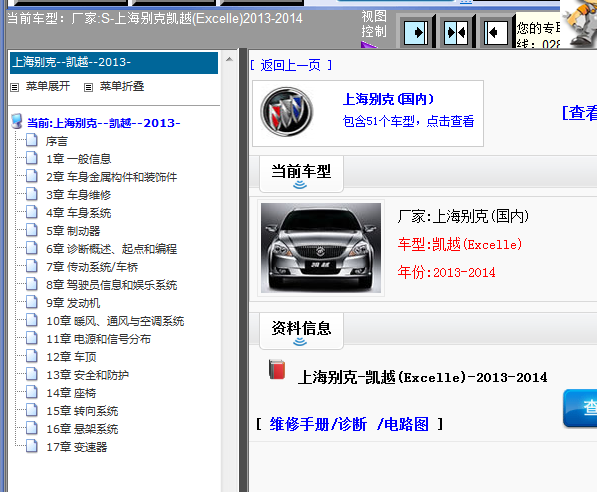Click page icon beside 1章 一般信息
597x492 pixels.
point(32,158)
